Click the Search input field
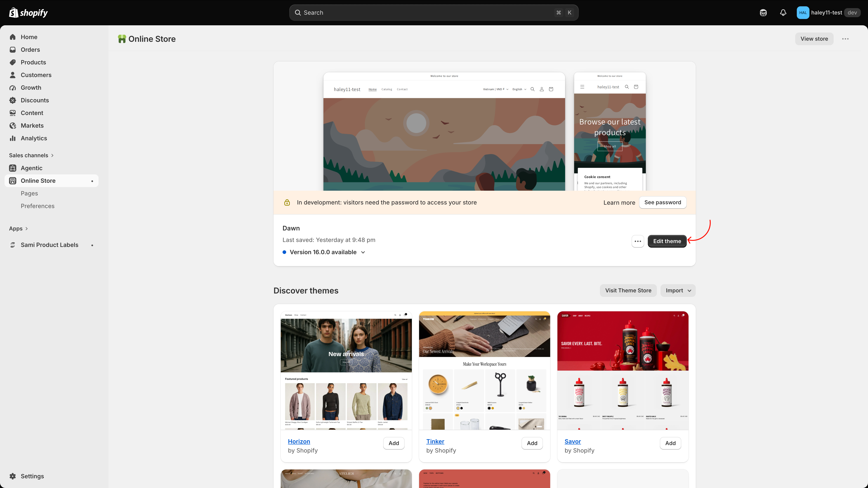This screenshot has width=868, height=488. click(x=434, y=12)
